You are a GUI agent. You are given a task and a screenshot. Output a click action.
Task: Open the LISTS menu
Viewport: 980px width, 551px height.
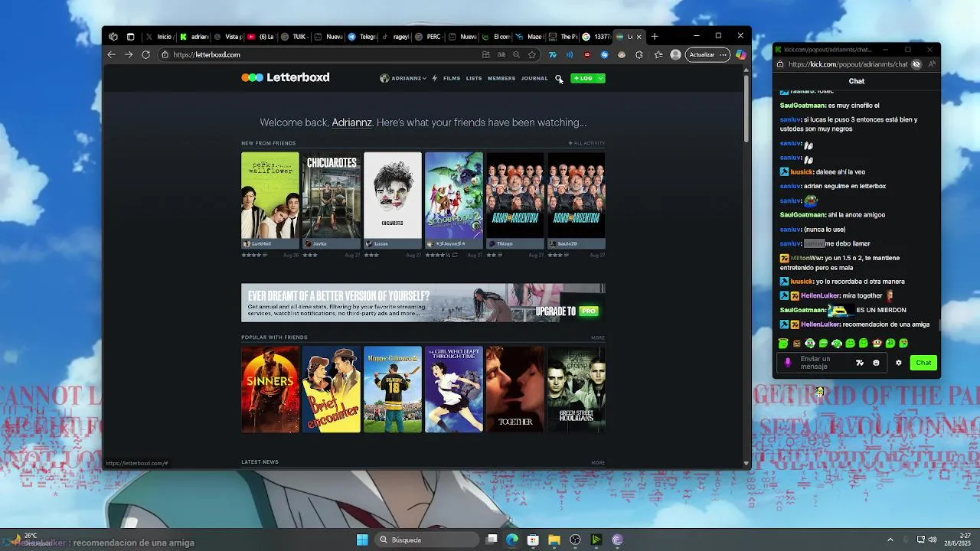point(474,78)
